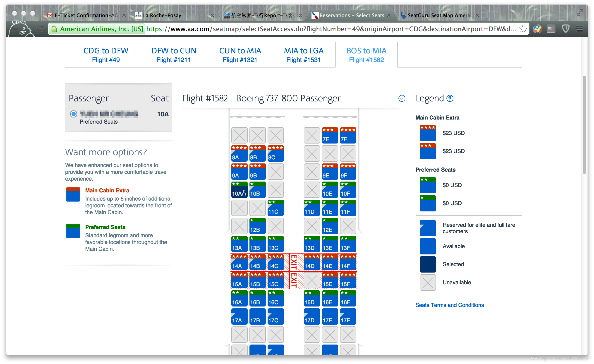Select exit row seat 14A

tap(239, 262)
